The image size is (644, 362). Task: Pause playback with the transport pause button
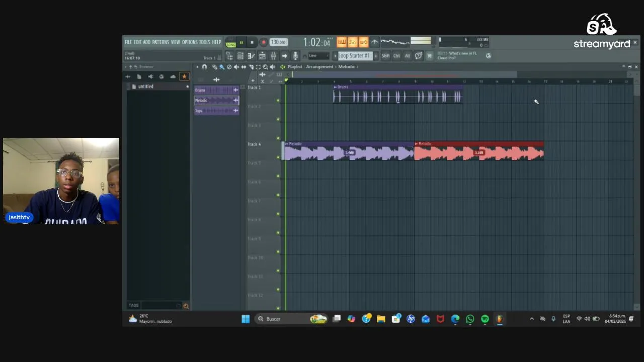(242, 43)
